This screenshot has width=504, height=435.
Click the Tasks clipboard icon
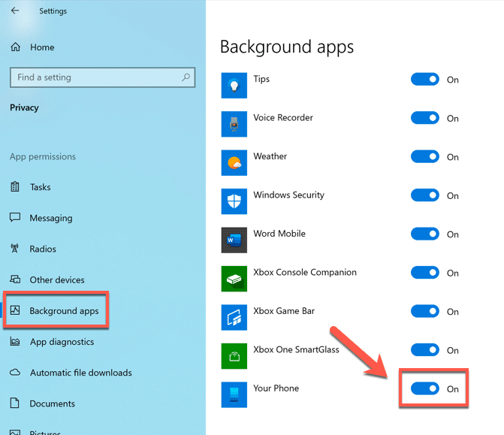tap(15, 187)
